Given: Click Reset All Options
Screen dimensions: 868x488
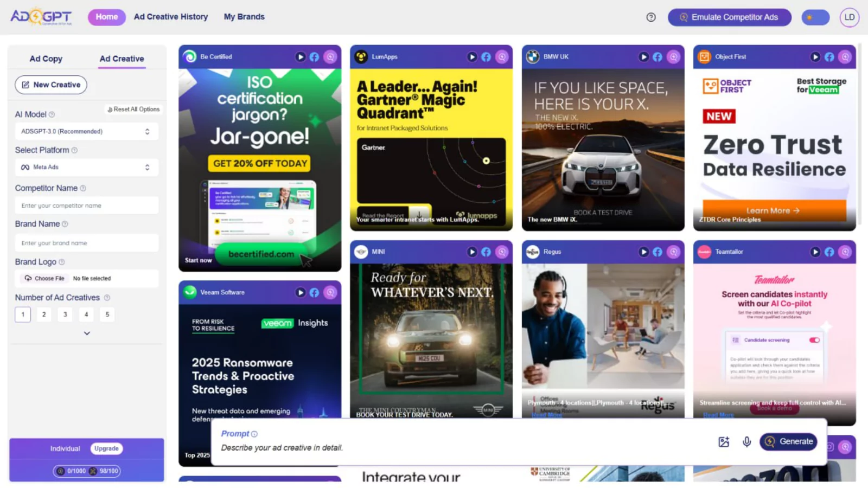Looking at the screenshot, I should pyautogui.click(x=133, y=110).
